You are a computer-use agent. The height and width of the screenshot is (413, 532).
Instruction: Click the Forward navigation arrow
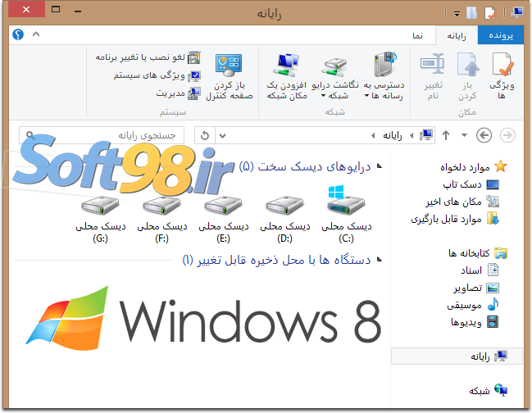pos(507,135)
